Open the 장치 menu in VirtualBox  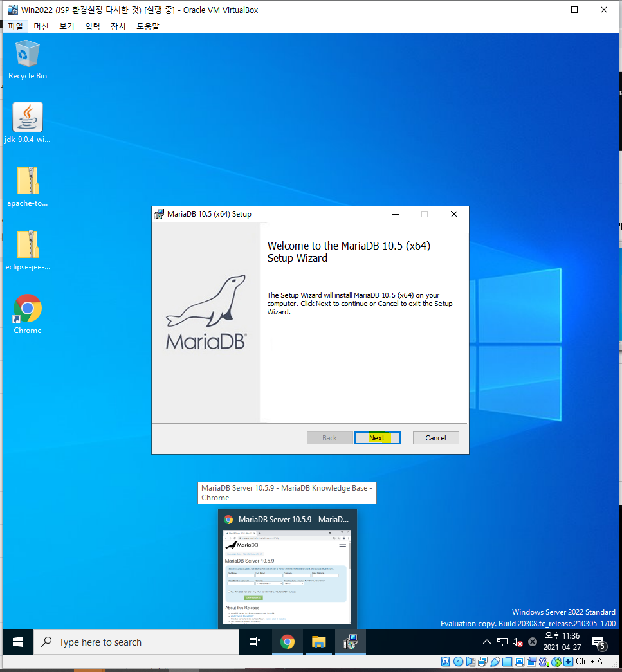click(x=118, y=26)
